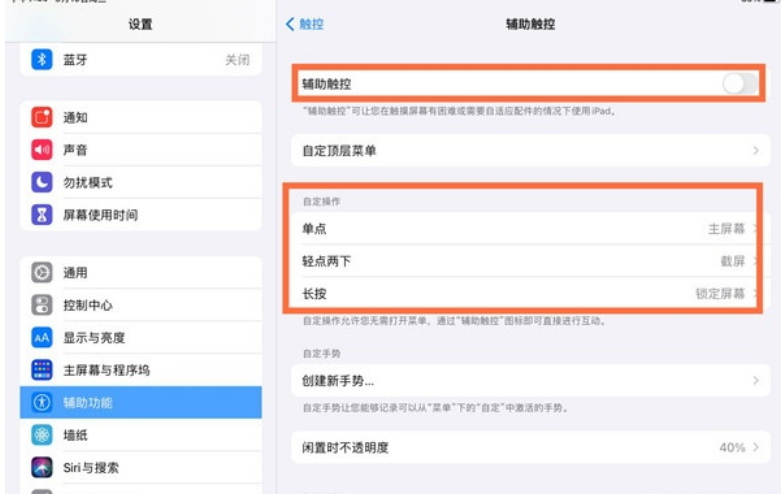781x494 pixels.
Task: Select 通用 in settings sidebar
Action: (140, 272)
